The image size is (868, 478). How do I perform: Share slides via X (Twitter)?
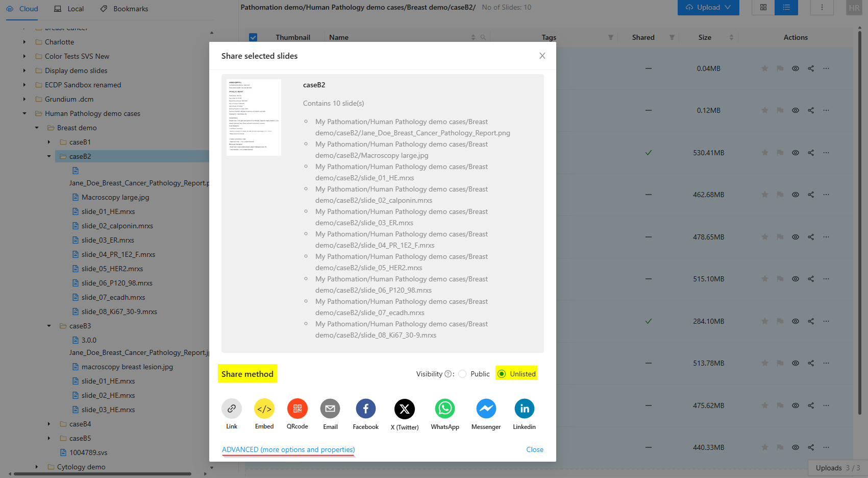click(x=405, y=409)
